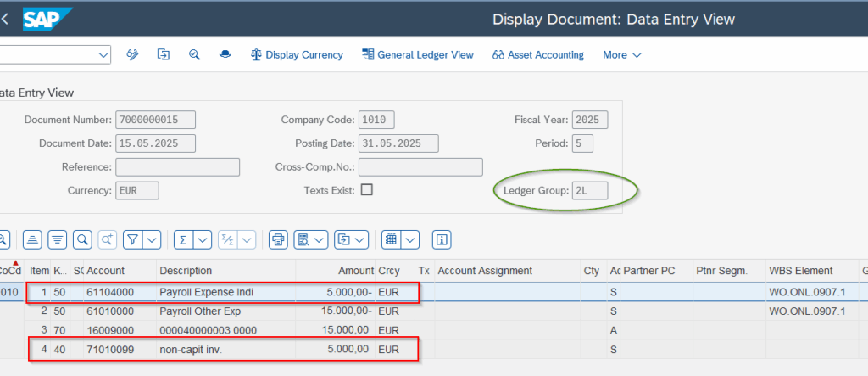Screen dimensions: 868x376
Task: Toggle the Texts Exist checkbox
Action: pyautogui.click(x=367, y=189)
